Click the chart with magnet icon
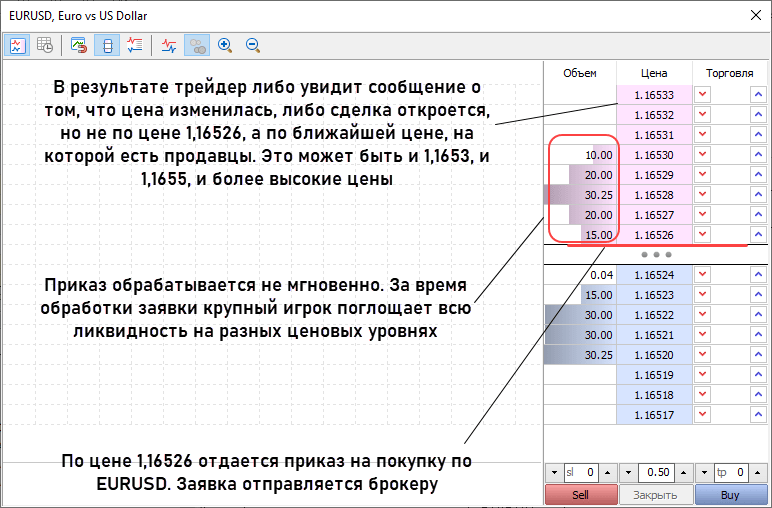Image resolution: width=772 pixels, height=508 pixels. (x=79, y=45)
